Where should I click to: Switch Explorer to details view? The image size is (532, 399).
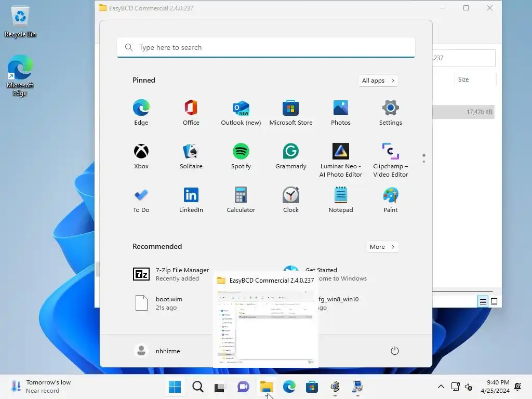click(483, 301)
